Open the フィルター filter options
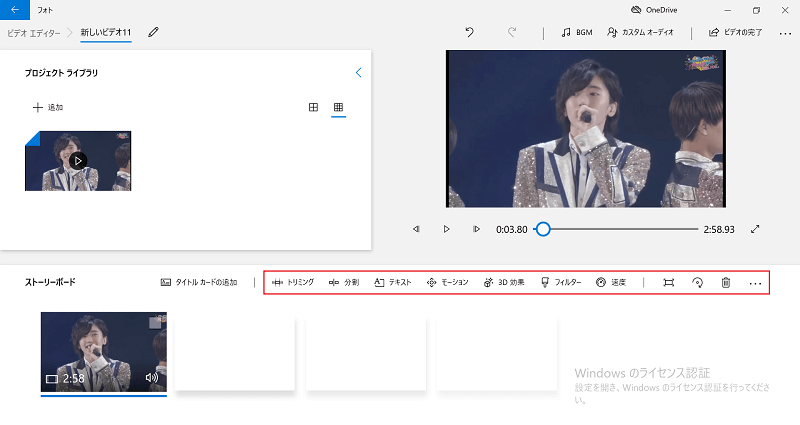This screenshot has width=800, height=425. point(561,282)
